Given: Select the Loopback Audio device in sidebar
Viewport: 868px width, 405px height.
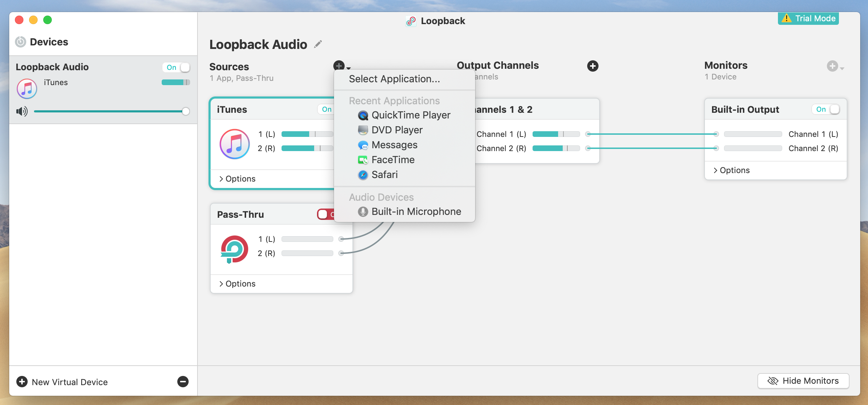Looking at the screenshot, I should (x=103, y=90).
